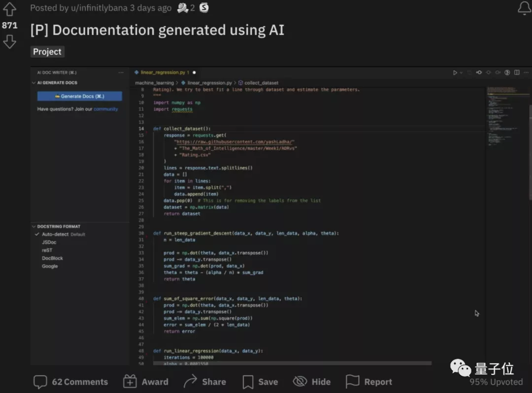Open the 62 Comments section
Image resolution: width=532 pixels, height=393 pixels.
[x=70, y=382]
